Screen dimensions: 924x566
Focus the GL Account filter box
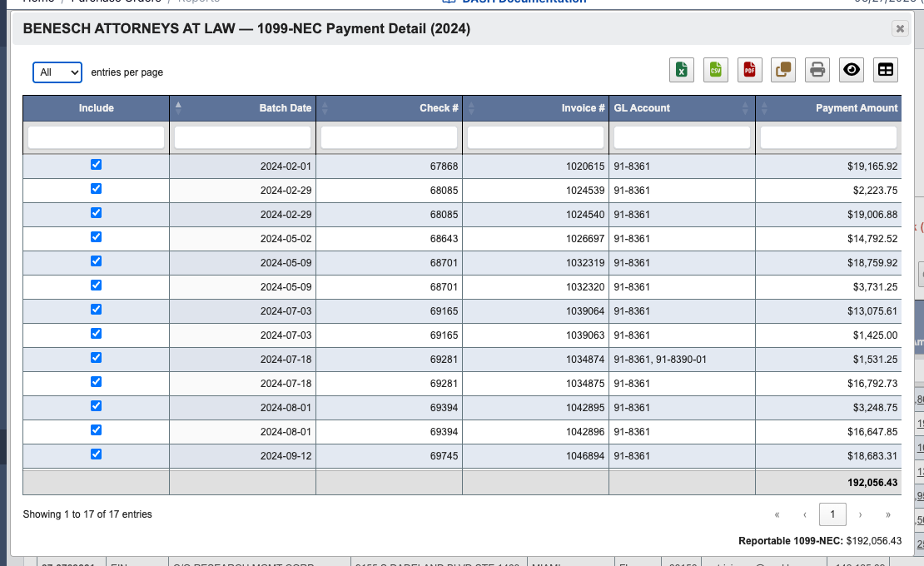683,137
